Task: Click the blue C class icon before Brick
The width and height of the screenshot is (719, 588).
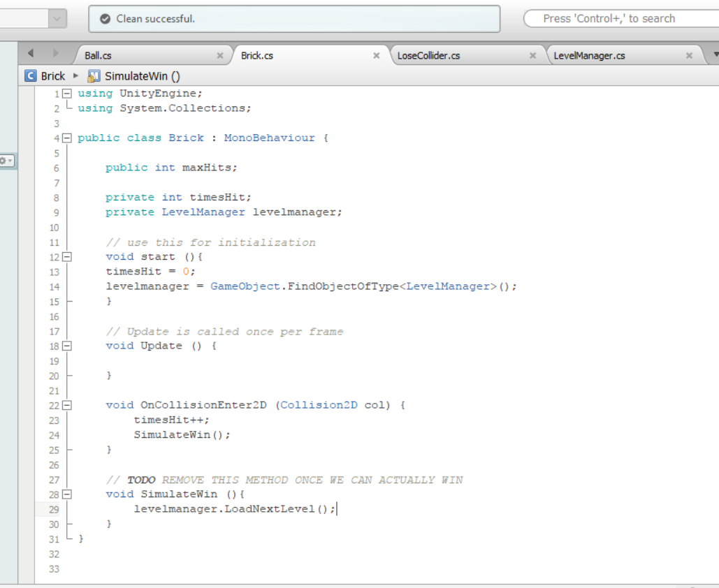Action: point(29,75)
